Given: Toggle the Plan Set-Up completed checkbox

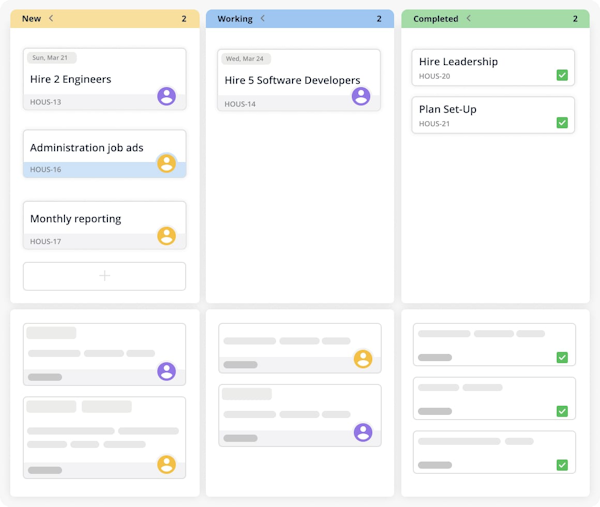Looking at the screenshot, I should pyautogui.click(x=562, y=122).
